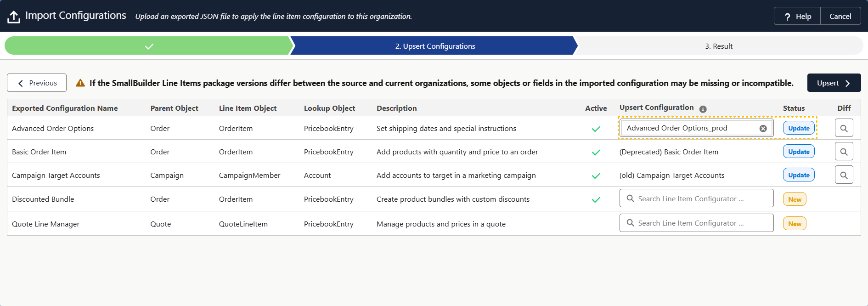Viewport: 868px width, 306px height.
Task: Click Active checkmark for Campaign Target Accounts
Action: click(x=596, y=176)
